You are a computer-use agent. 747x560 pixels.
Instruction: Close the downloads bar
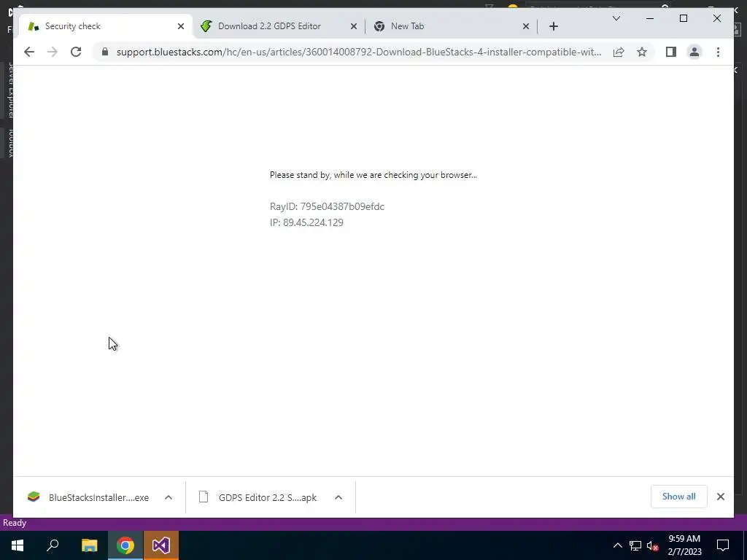pos(720,497)
